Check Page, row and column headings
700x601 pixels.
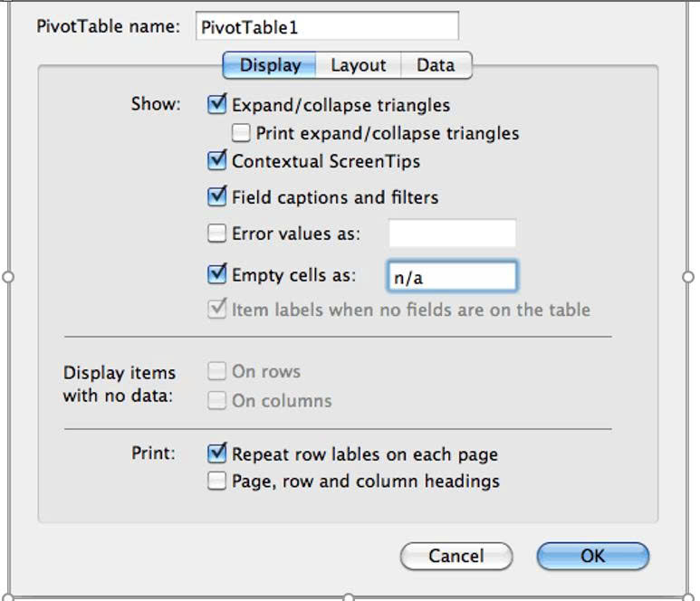217,482
